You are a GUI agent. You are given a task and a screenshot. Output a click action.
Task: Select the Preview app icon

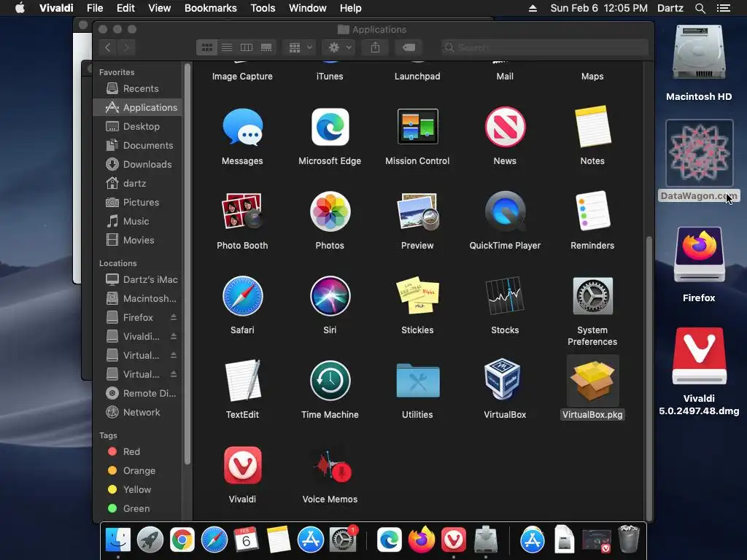pyautogui.click(x=417, y=211)
